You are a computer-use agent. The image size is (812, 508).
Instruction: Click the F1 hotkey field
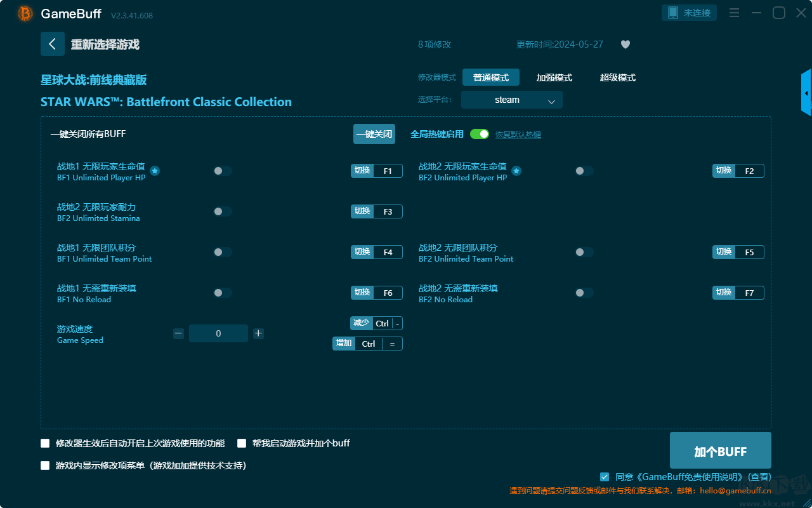(388, 171)
